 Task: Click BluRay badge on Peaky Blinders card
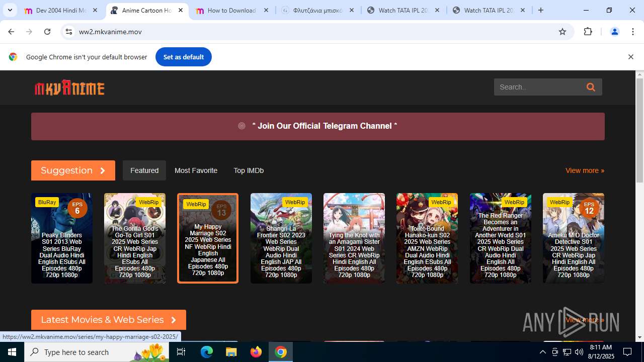pyautogui.click(x=47, y=202)
